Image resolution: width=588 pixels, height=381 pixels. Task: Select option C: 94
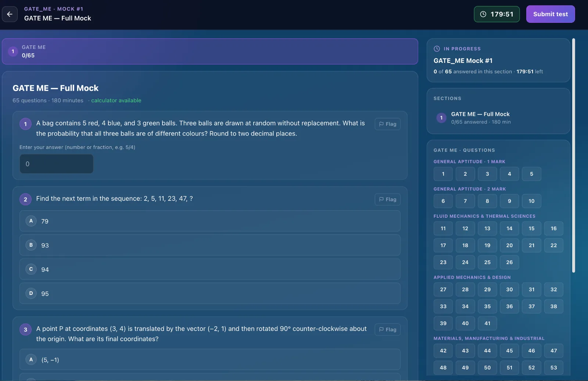point(210,270)
